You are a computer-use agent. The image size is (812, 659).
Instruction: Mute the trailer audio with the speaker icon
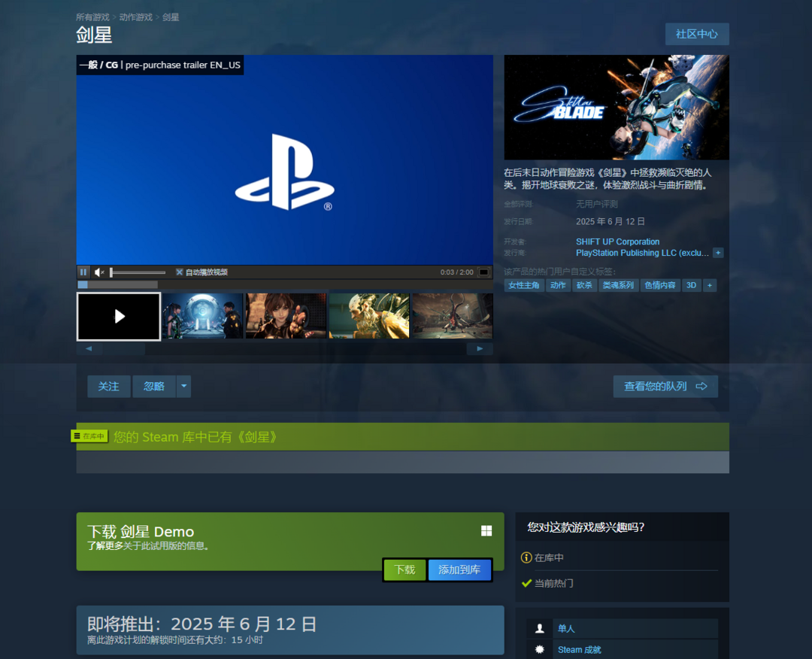[98, 272]
